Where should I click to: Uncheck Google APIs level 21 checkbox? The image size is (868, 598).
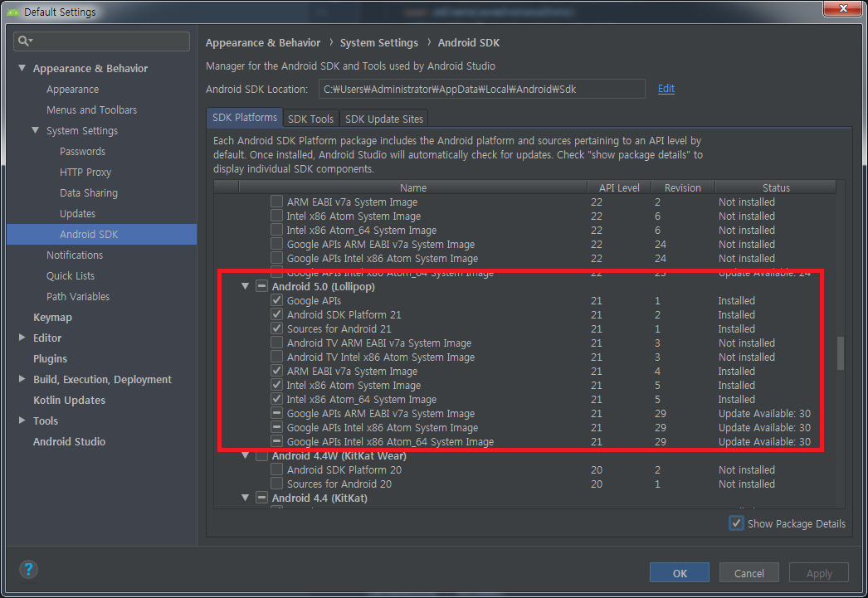277,300
